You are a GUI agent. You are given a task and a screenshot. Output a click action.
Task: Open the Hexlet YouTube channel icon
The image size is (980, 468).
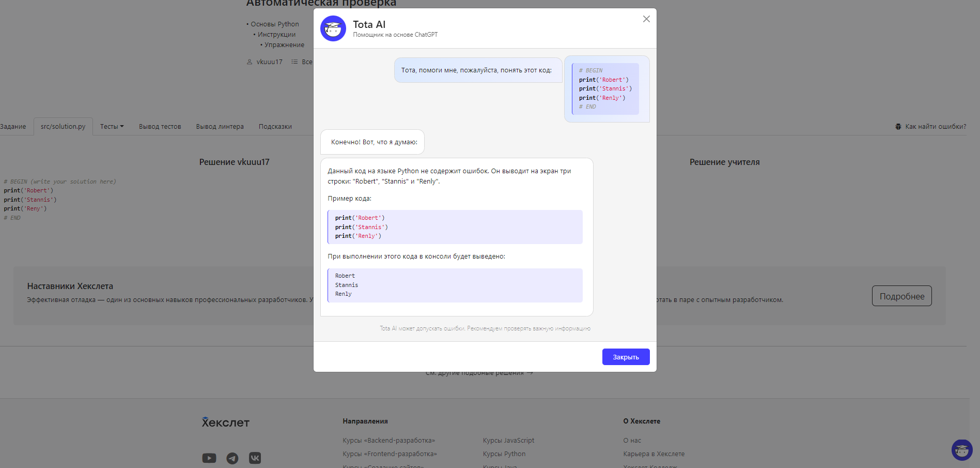pos(209,458)
